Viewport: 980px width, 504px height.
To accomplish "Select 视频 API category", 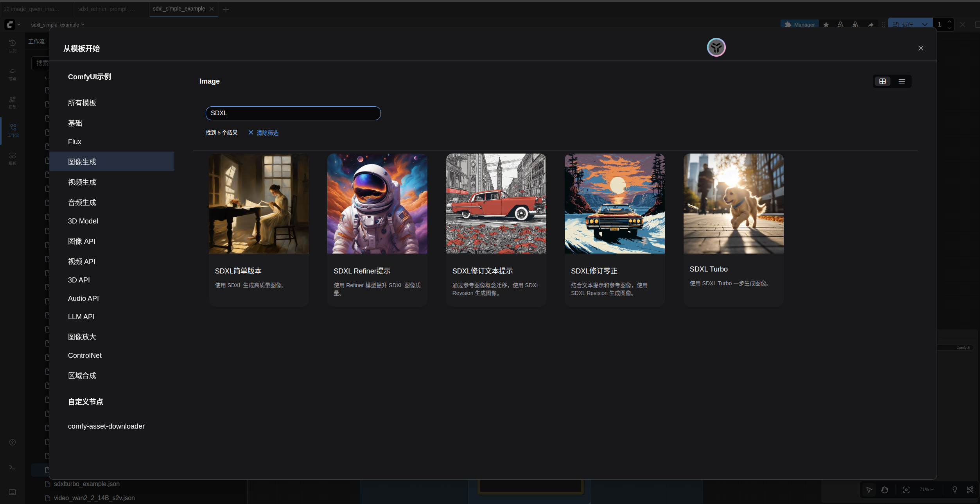I will pyautogui.click(x=112, y=261).
